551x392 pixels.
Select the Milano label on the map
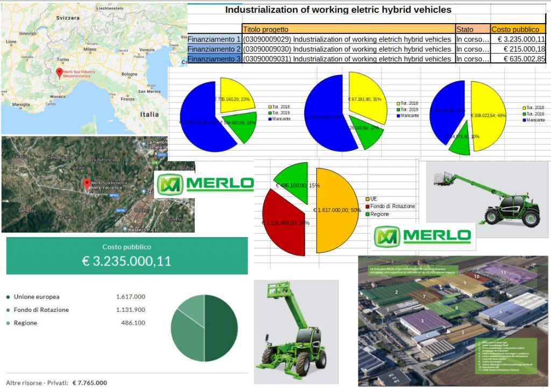pyautogui.click(x=90, y=49)
